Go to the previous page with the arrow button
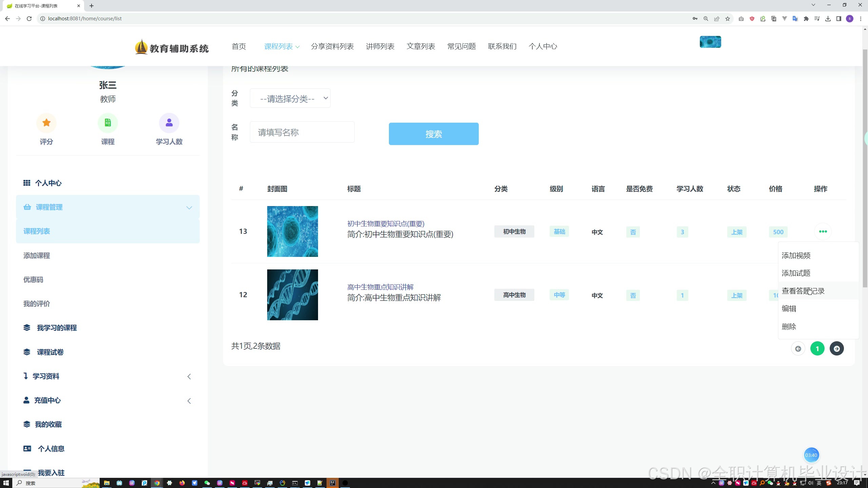868x488 pixels. tap(798, 348)
